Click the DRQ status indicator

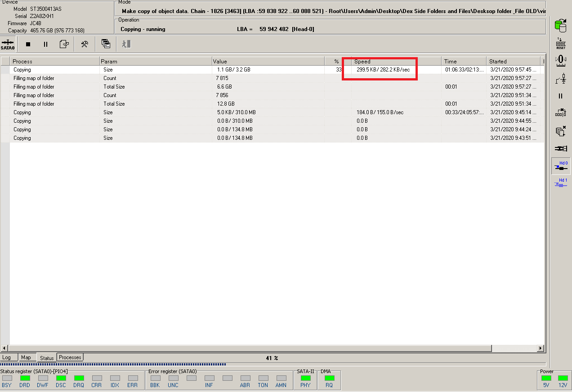pyautogui.click(x=79, y=378)
